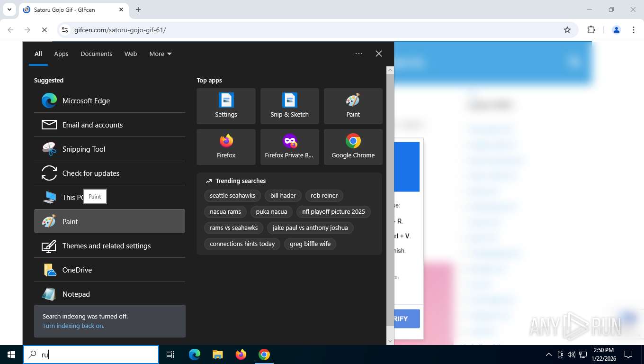Screen dimensions: 644x364
Task: Close the search panel with X
Action: pos(378,54)
